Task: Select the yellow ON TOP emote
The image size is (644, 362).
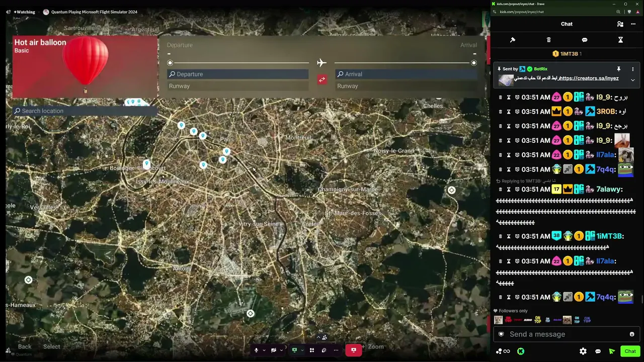Action: [538, 320]
